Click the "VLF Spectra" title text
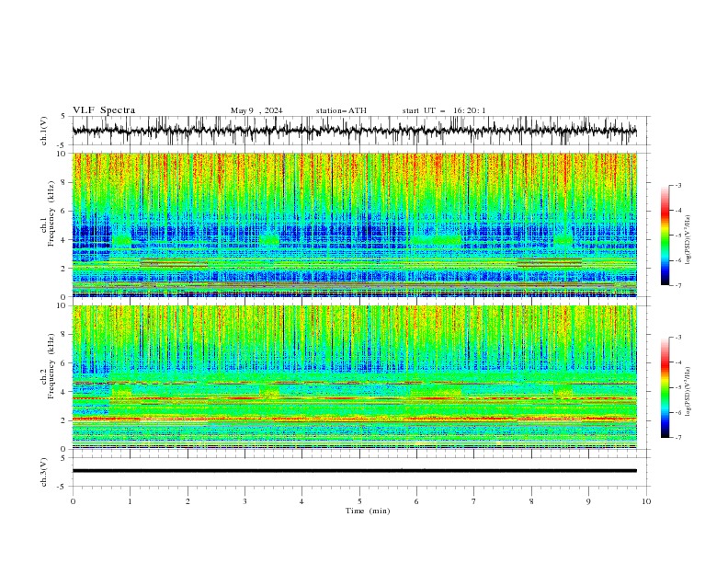This screenshot has width=728, height=563. 104,110
